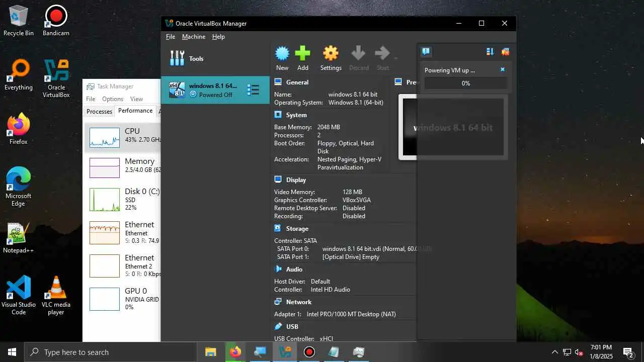Viewport: 644px width, 362px height.
Task: Open the Oracle VirtualBox desktop shortcut
Action: pos(56,78)
